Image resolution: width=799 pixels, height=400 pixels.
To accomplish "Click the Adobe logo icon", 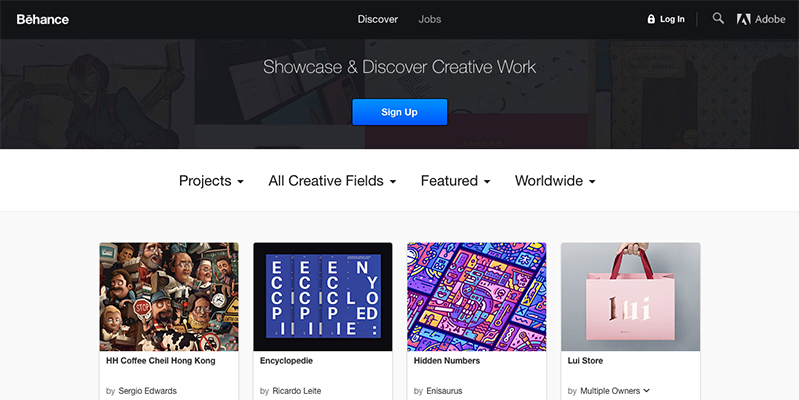I will (743, 19).
